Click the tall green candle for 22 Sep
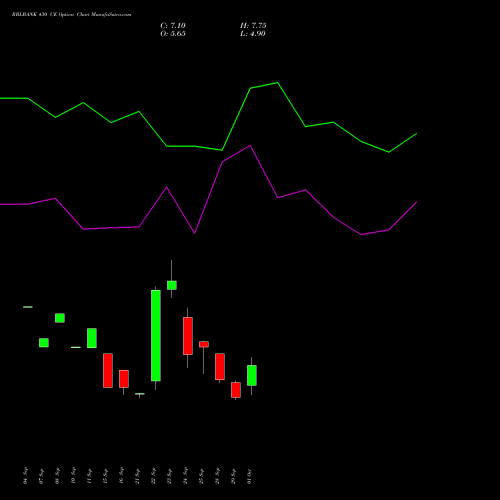Viewport: 500px width, 500px height. coord(156,335)
